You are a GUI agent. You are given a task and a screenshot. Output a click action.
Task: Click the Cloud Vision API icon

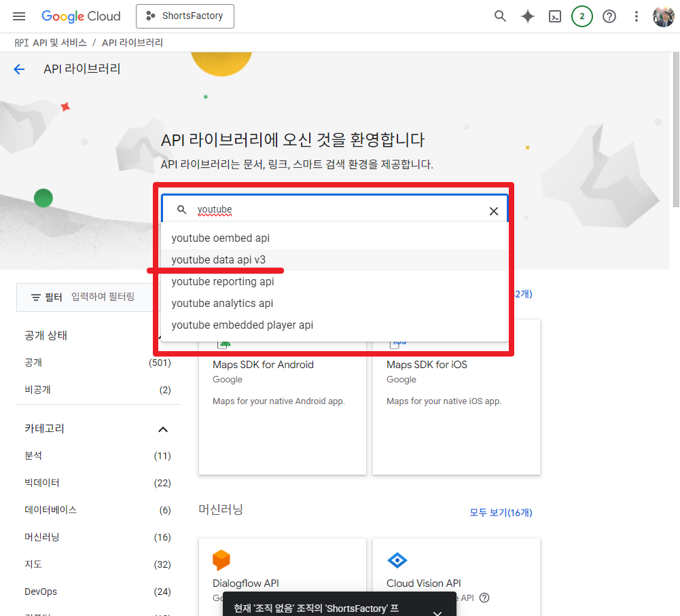coord(395,560)
